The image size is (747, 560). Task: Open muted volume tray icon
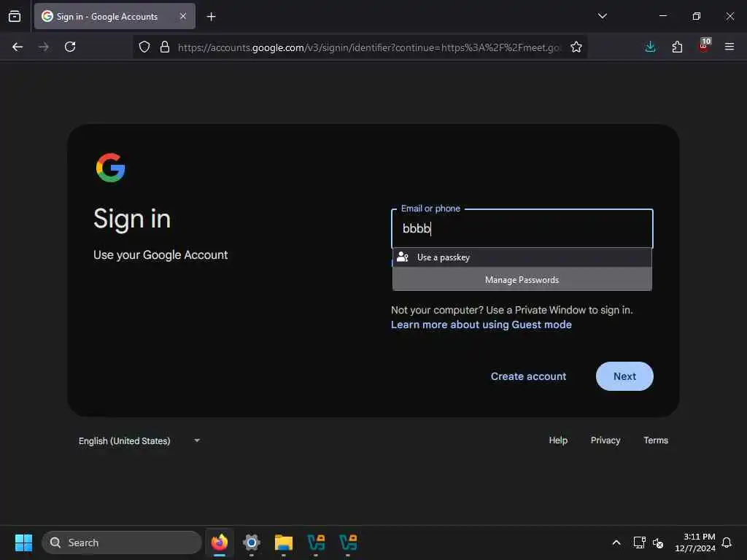658,542
